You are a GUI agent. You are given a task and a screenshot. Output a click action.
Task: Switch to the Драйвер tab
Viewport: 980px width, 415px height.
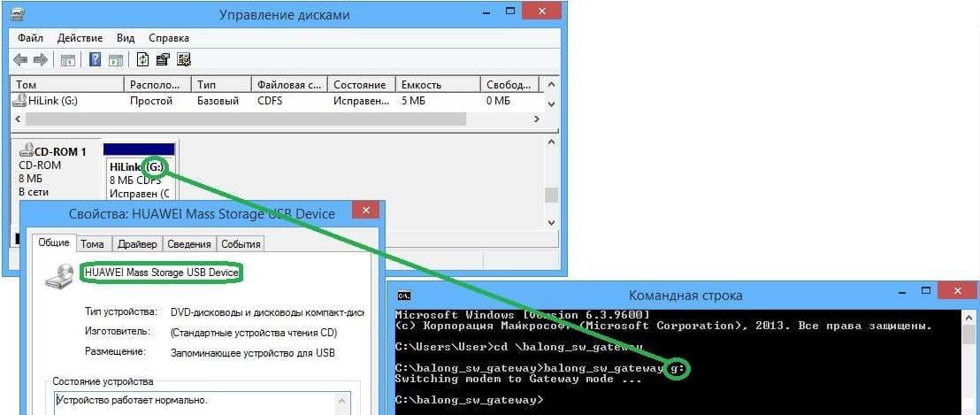[x=135, y=244]
